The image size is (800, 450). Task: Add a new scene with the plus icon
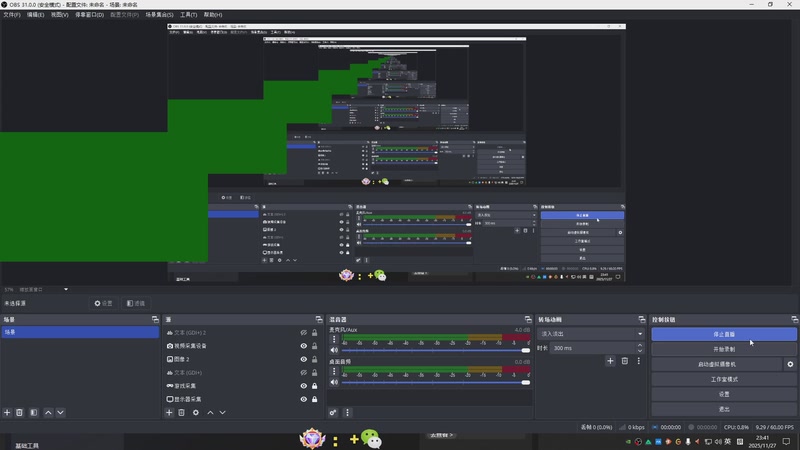pyautogui.click(x=7, y=412)
